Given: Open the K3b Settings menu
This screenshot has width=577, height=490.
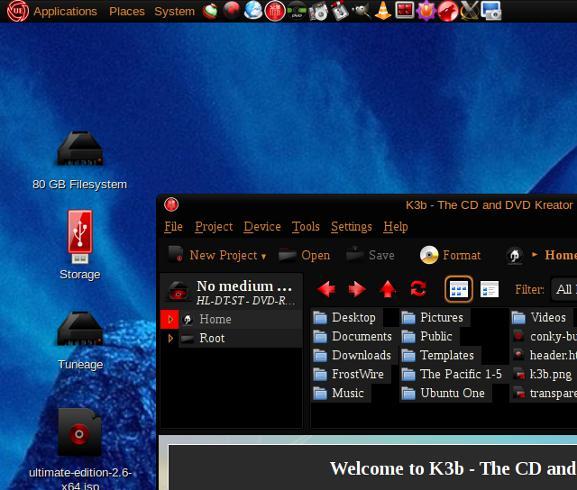Looking at the screenshot, I should (x=351, y=227).
